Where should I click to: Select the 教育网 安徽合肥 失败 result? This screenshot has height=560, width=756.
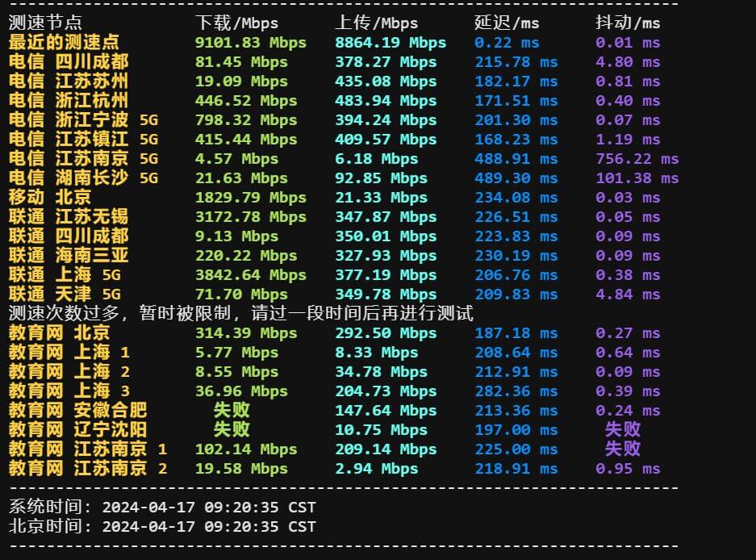pos(231,410)
